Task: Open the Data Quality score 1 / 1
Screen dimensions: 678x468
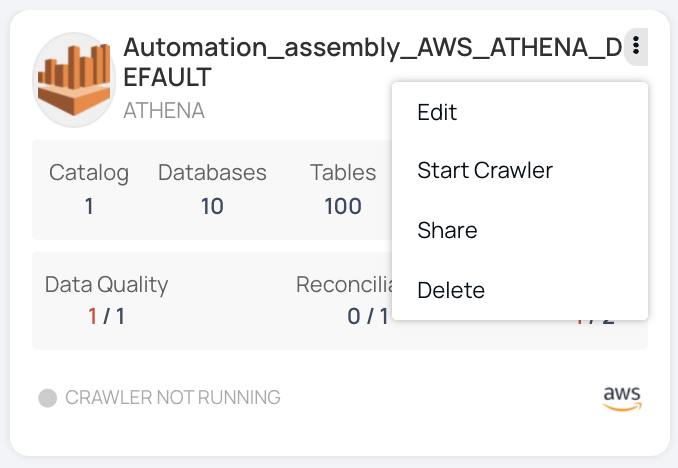Action: (x=106, y=316)
